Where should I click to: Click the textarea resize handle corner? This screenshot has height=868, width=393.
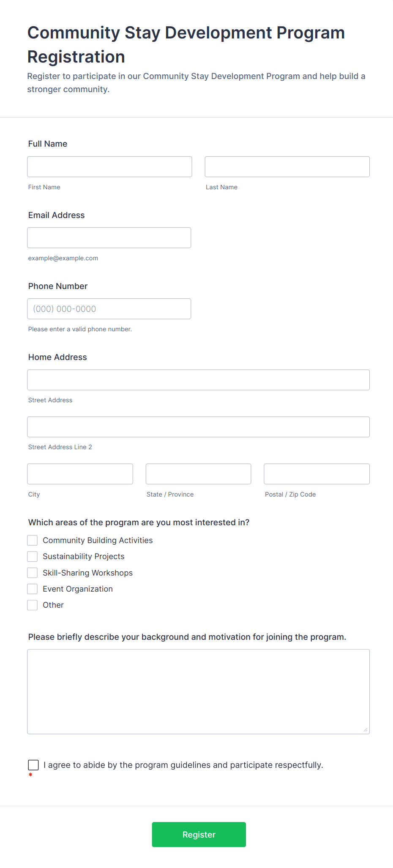366,730
